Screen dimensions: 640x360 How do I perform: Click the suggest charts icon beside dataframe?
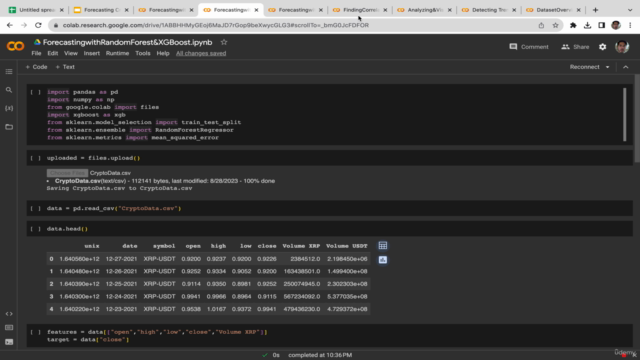point(382,260)
